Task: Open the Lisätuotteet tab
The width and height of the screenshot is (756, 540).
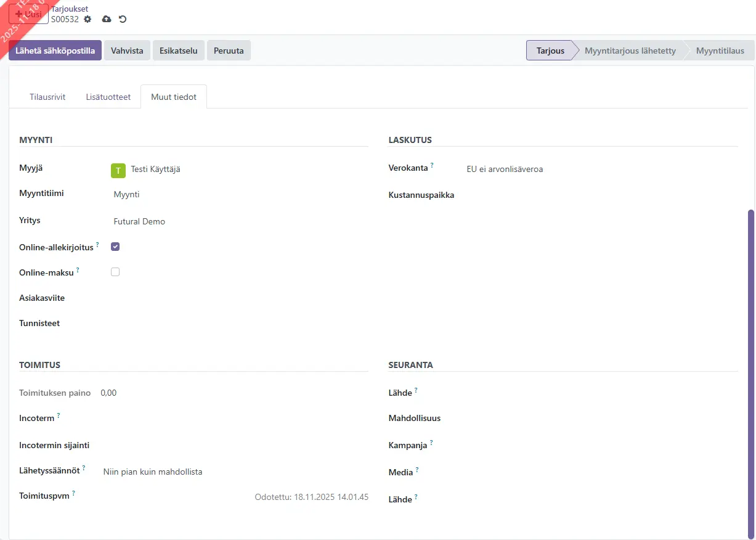Action: (x=108, y=97)
